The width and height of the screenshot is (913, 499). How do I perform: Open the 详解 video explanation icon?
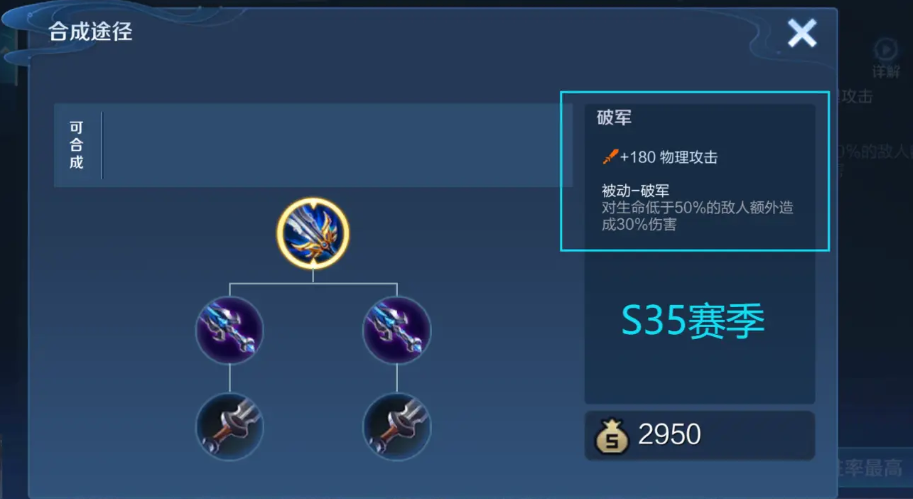coord(886,50)
